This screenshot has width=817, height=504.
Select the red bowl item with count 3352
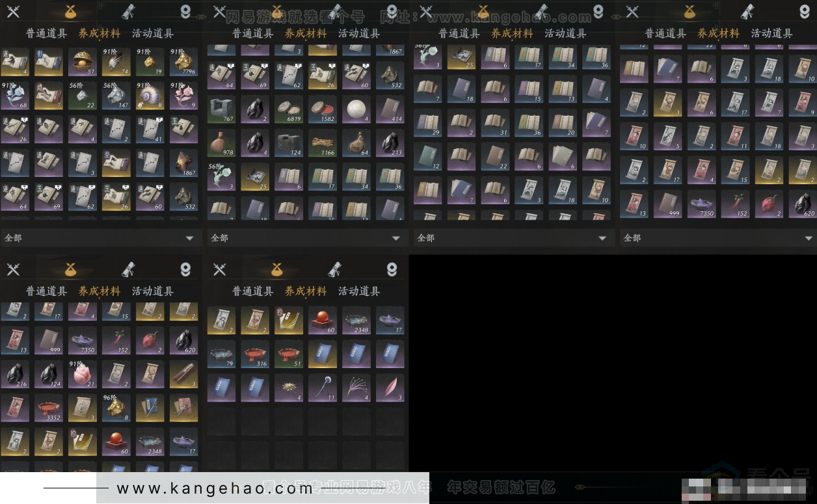click(49, 408)
